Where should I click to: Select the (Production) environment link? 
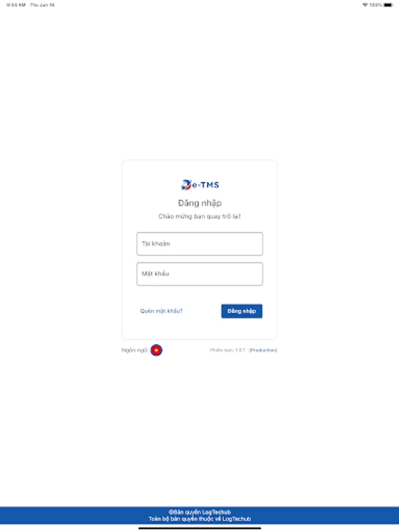[x=263, y=350]
